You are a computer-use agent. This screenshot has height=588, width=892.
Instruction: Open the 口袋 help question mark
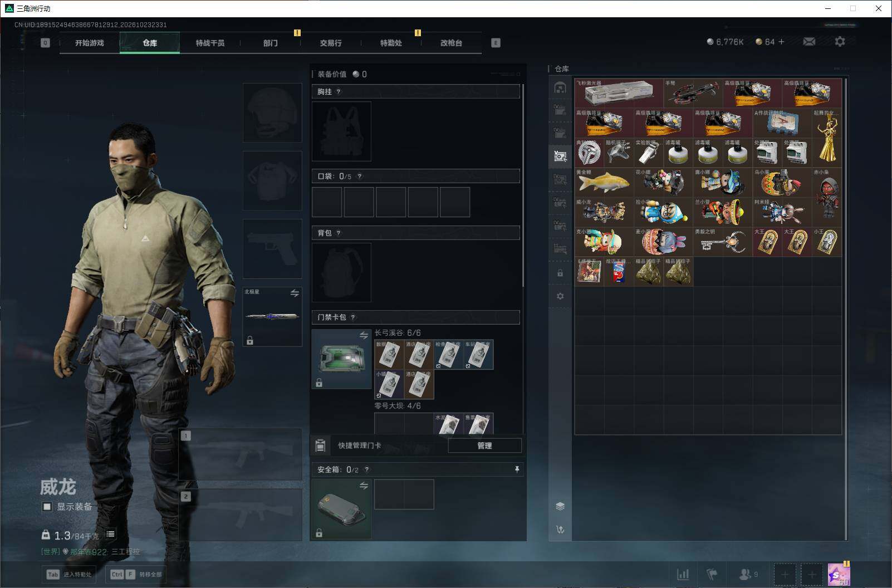click(360, 177)
